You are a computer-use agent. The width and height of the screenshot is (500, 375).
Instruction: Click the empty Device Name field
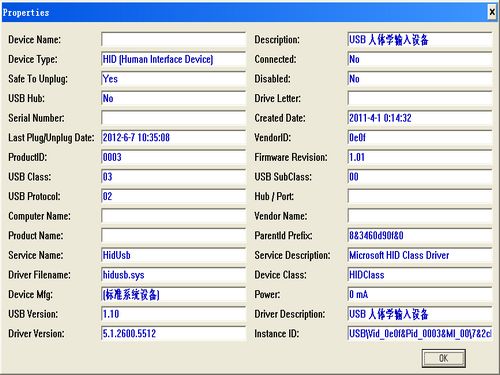click(x=173, y=40)
